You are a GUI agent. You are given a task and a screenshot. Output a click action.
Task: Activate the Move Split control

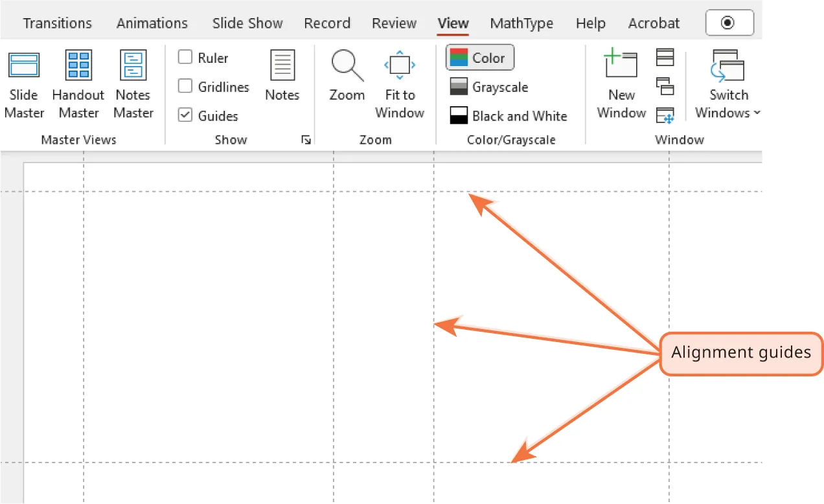pyautogui.click(x=665, y=115)
